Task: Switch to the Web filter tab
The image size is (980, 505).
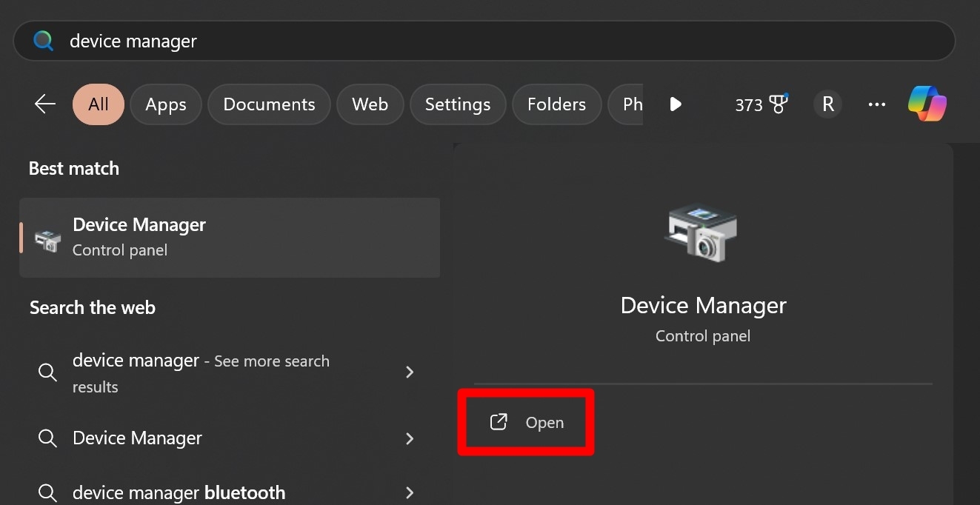Action: tap(370, 104)
